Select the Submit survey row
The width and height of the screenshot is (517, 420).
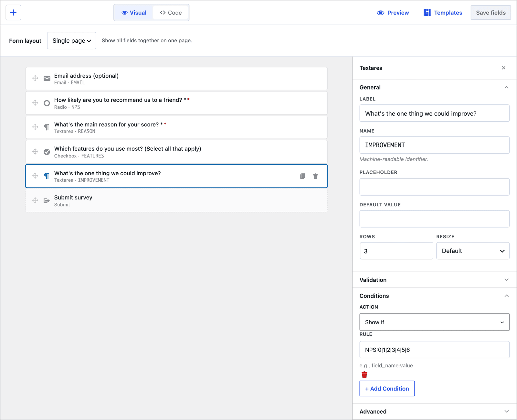coord(176,200)
